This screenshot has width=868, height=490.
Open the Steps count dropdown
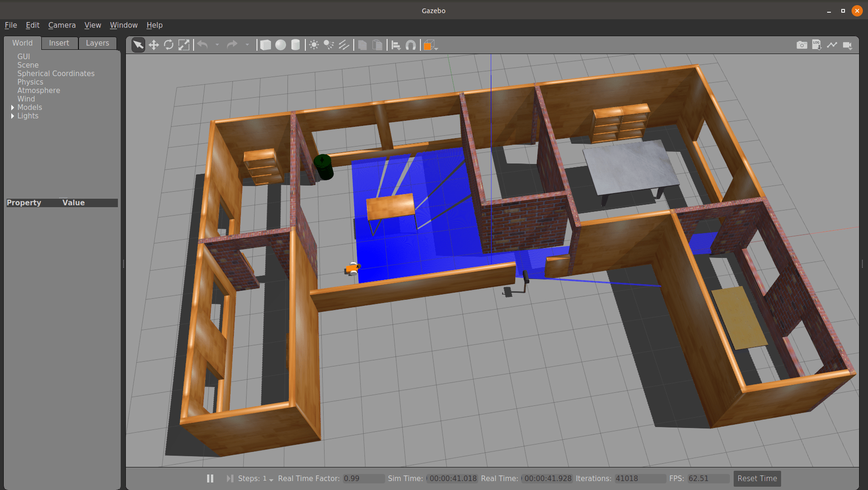coord(268,479)
